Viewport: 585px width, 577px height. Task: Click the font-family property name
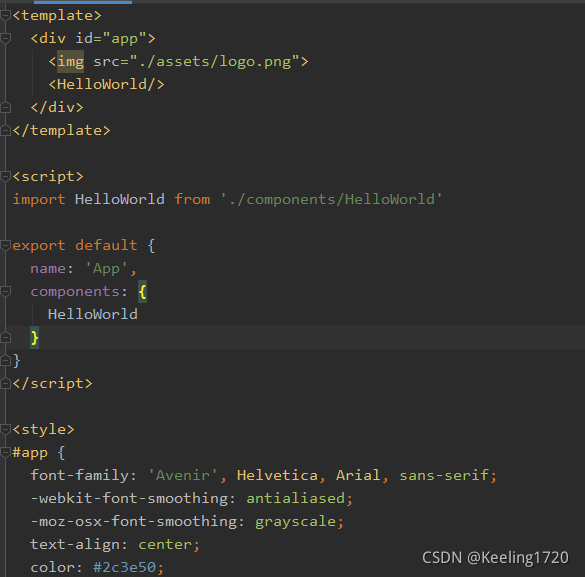(79, 475)
